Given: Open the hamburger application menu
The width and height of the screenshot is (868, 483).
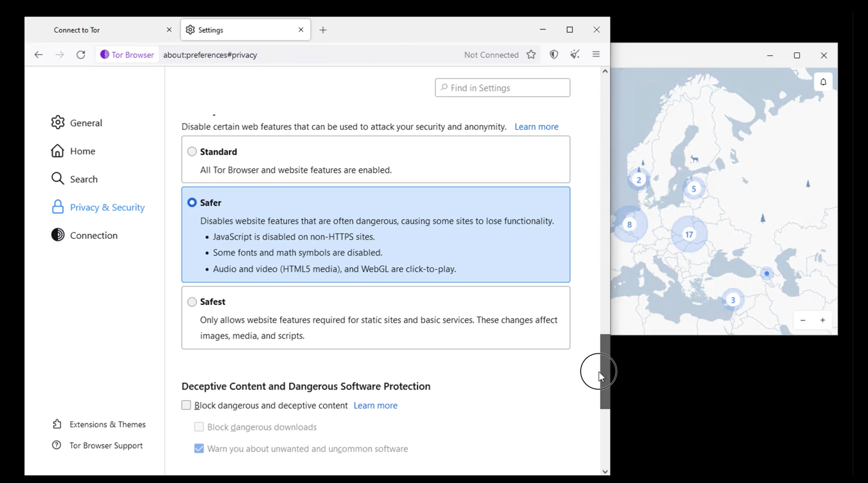Looking at the screenshot, I should point(596,54).
